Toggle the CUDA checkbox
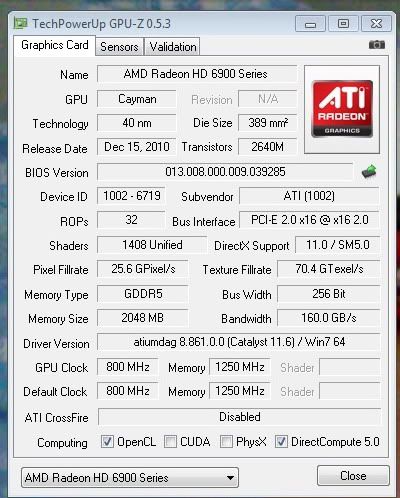This screenshot has width=400, height=498. click(170, 442)
